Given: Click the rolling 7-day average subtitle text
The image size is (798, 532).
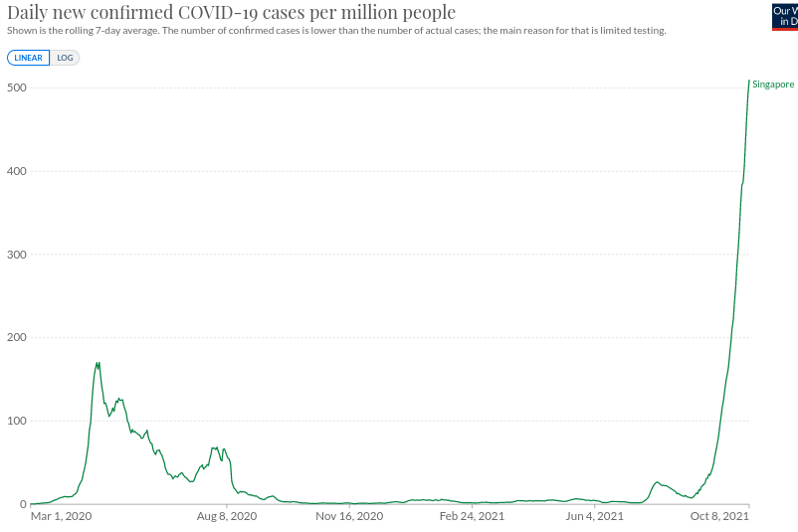Looking at the screenshot, I should click(x=336, y=31).
